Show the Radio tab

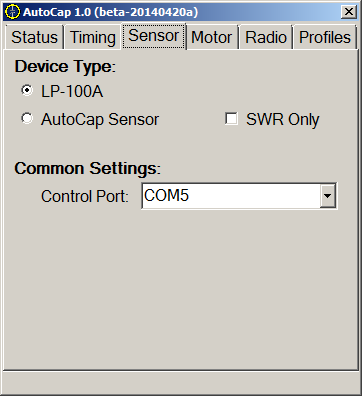pyautogui.click(x=266, y=37)
